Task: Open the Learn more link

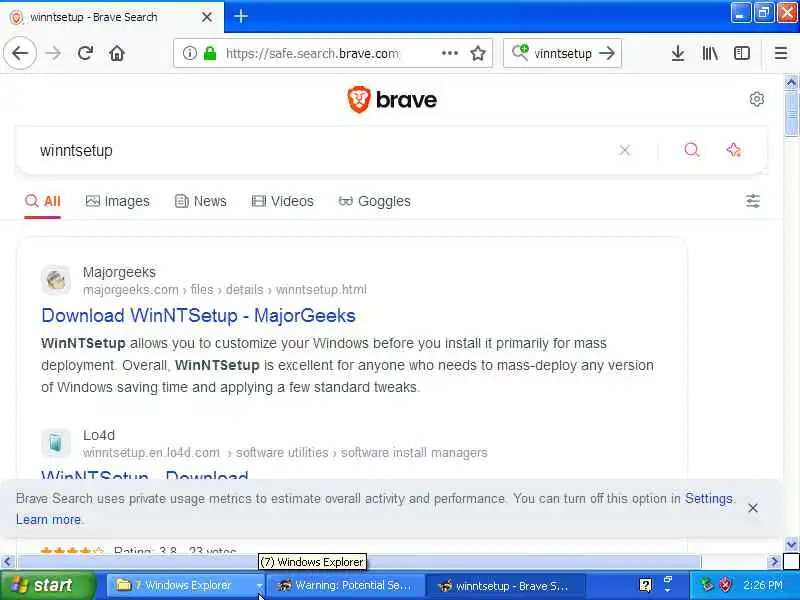Action: click(x=48, y=519)
